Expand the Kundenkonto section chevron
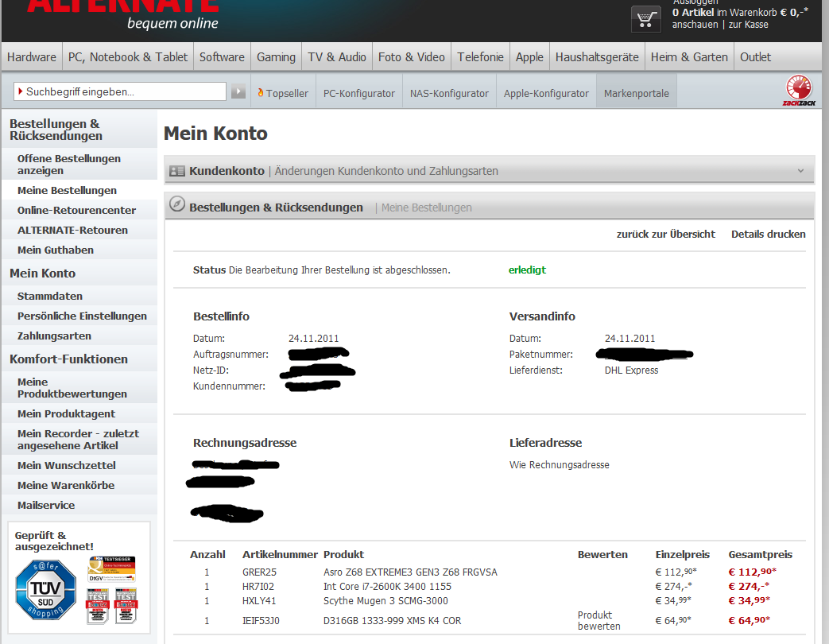This screenshot has width=829, height=644. pyautogui.click(x=800, y=171)
